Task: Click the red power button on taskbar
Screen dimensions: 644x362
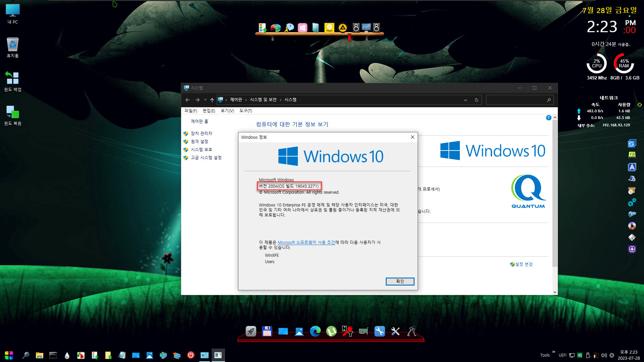Action: (191, 355)
